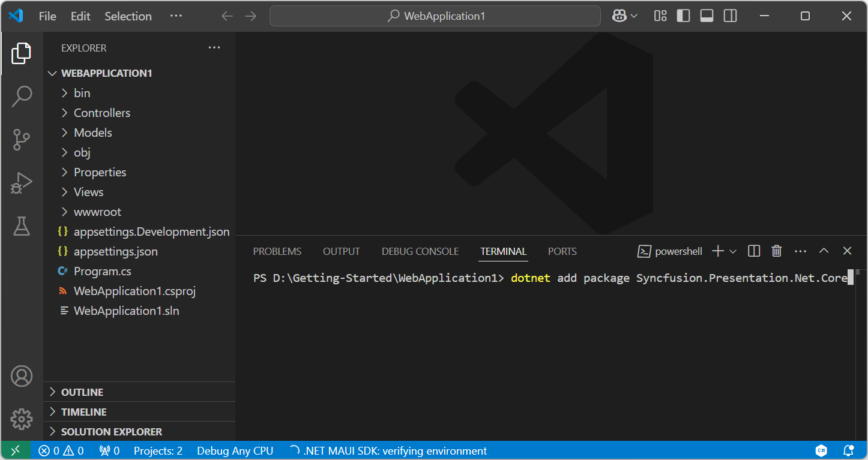Open the Copilot chat icon
The height and width of the screenshot is (460, 868).
coord(619,16)
